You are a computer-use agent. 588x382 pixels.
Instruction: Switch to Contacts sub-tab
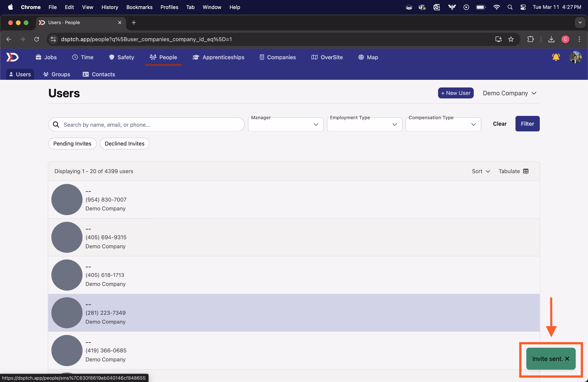tap(99, 74)
